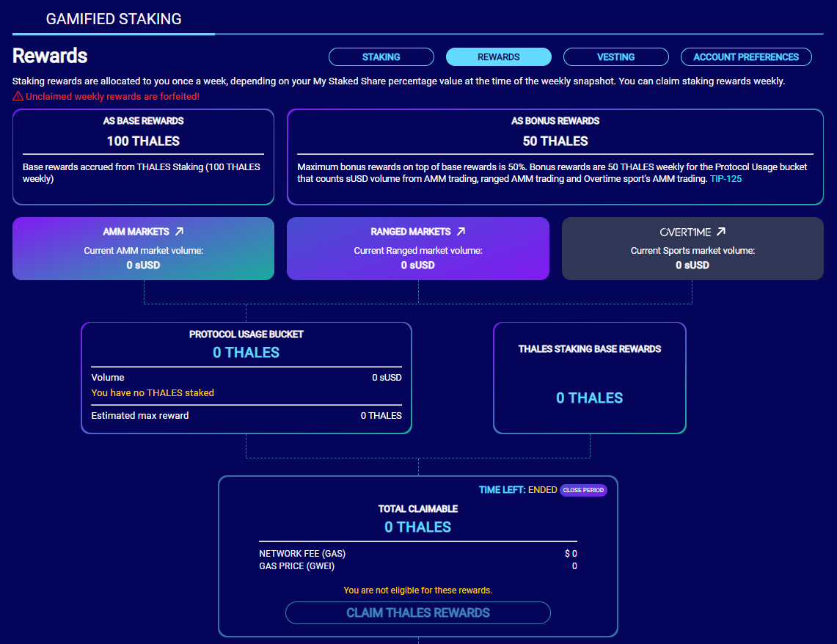837x644 pixels.
Task: Click 'You are not eligible' message
Action: point(418,590)
